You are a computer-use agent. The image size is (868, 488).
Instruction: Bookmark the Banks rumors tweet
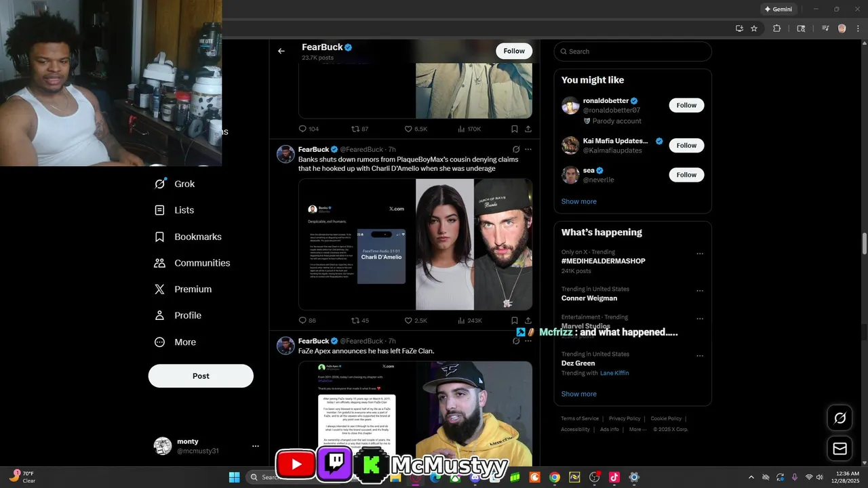tap(515, 321)
